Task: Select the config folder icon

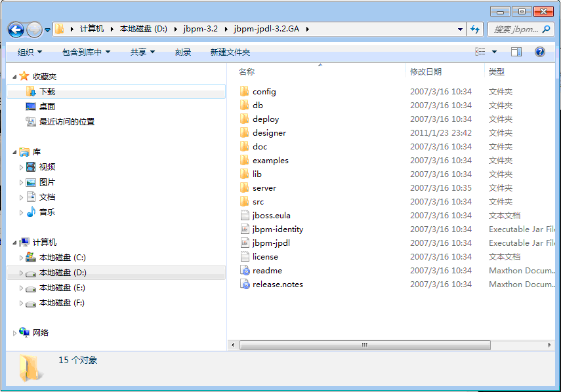Action: click(244, 92)
